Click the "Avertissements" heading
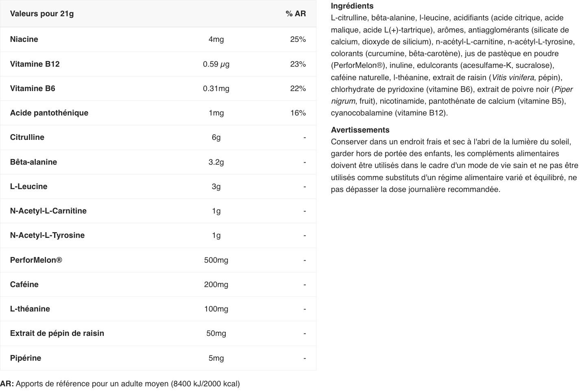Image resolution: width=584 pixels, height=392 pixels. (x=360, y=130)
